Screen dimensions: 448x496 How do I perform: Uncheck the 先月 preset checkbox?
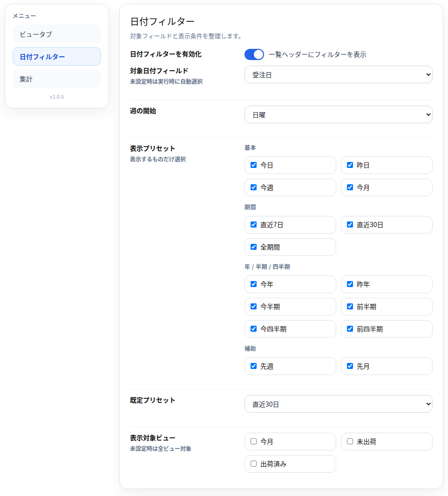[x=350, y=366]
